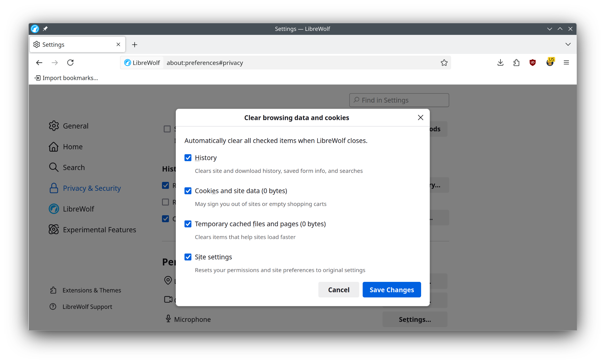Viewport: 605px width, 364px height.
Task: Click the General gear icon
Action: click(54, 126)
